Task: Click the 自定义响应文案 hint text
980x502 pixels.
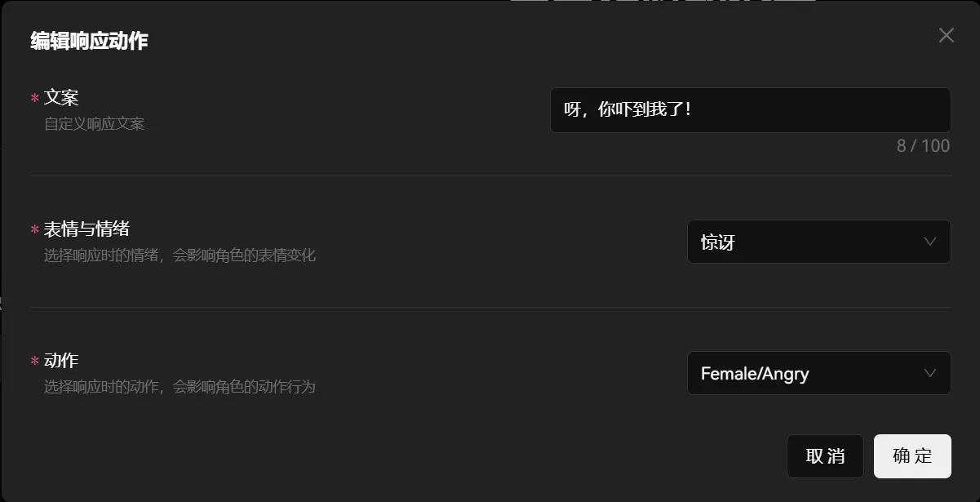Action: pos(95,124)
